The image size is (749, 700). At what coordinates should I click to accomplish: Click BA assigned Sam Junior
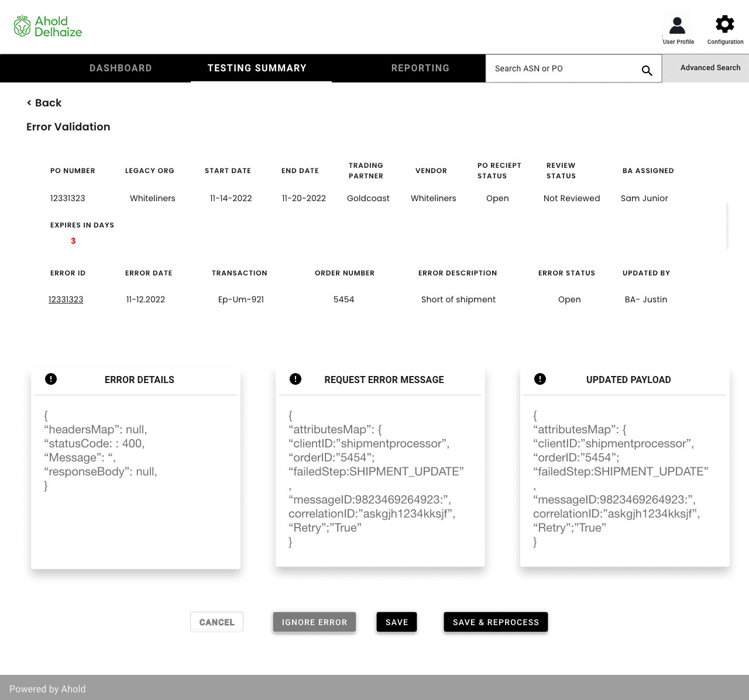644,198
